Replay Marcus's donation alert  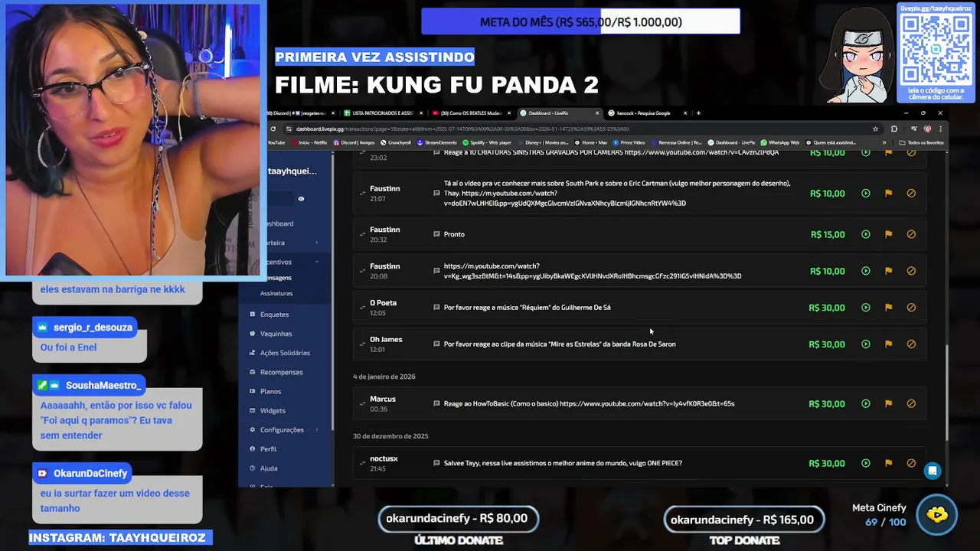[865, 404]
